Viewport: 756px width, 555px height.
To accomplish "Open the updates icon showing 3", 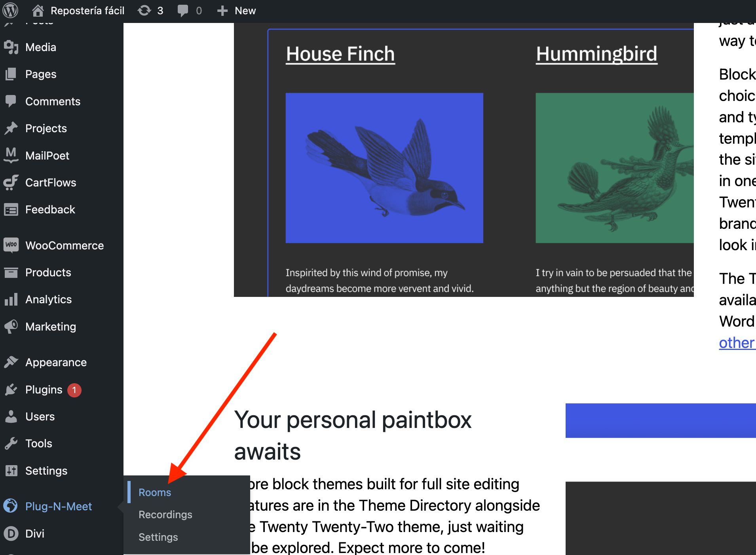I will click(144, 11).
